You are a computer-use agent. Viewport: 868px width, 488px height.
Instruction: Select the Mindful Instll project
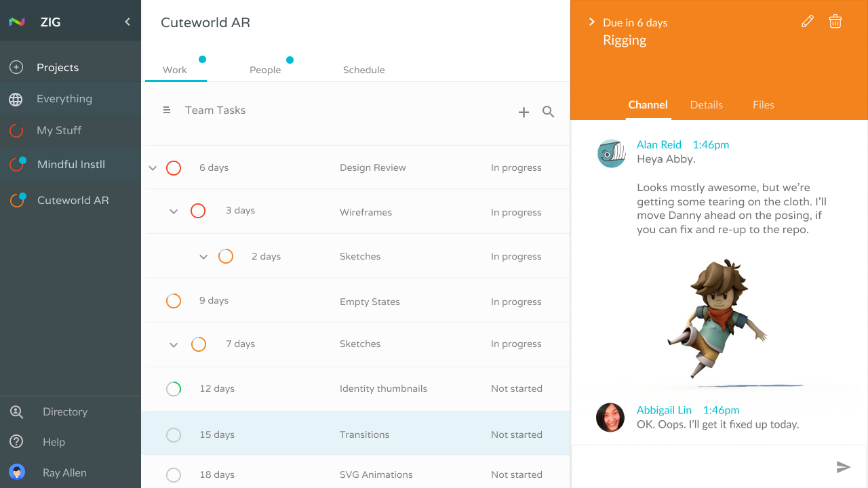click(x=71, y=164)
